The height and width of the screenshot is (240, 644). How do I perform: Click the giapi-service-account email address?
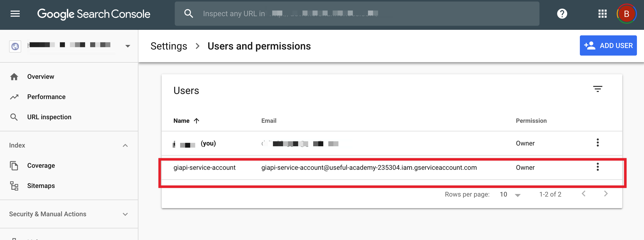369,167
